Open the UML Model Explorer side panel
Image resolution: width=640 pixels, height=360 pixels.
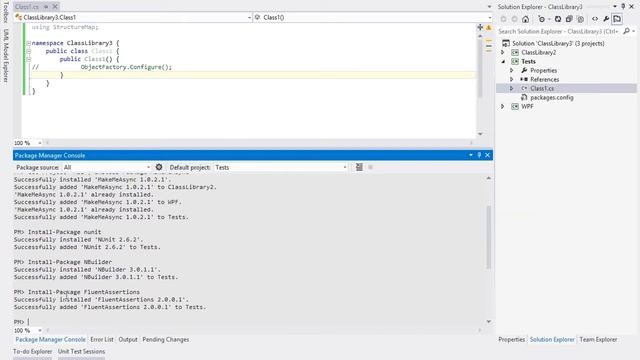[6, 55]
